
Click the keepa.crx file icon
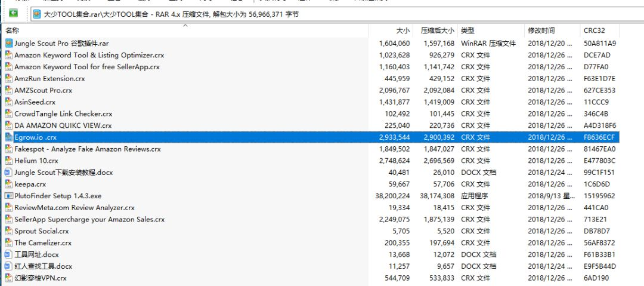pos(8,184)
